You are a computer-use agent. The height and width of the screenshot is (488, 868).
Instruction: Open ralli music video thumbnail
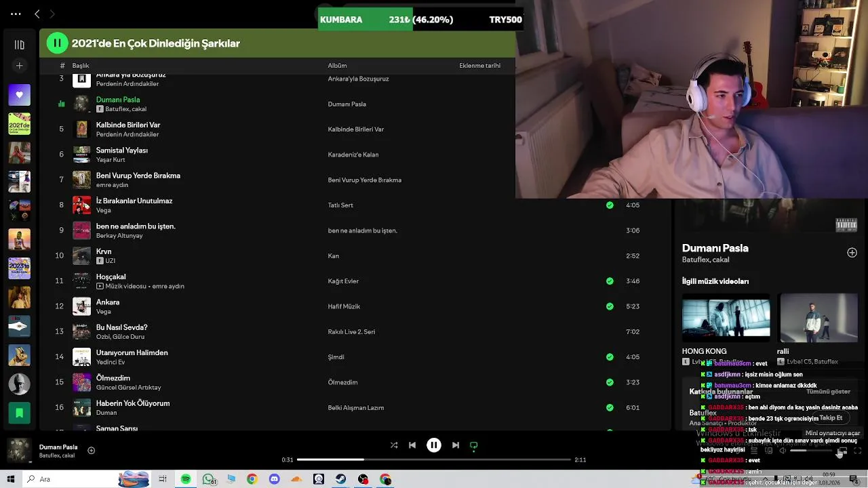819,319
